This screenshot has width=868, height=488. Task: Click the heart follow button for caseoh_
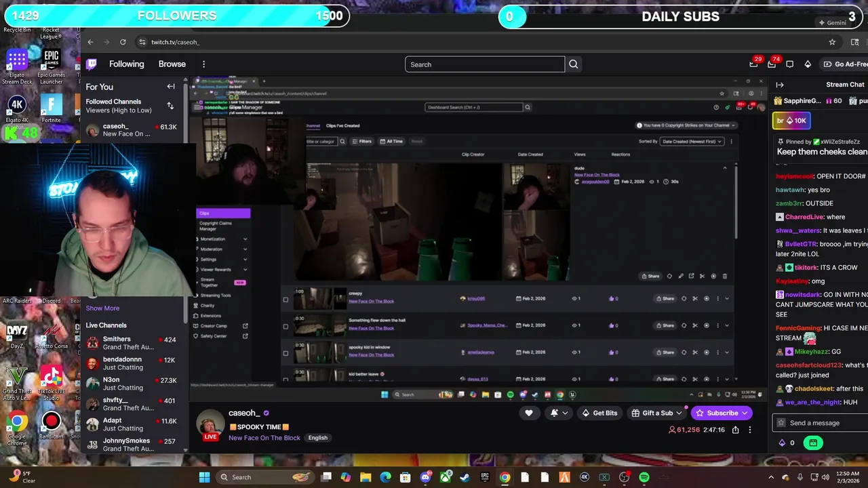(x=529, y=413)
